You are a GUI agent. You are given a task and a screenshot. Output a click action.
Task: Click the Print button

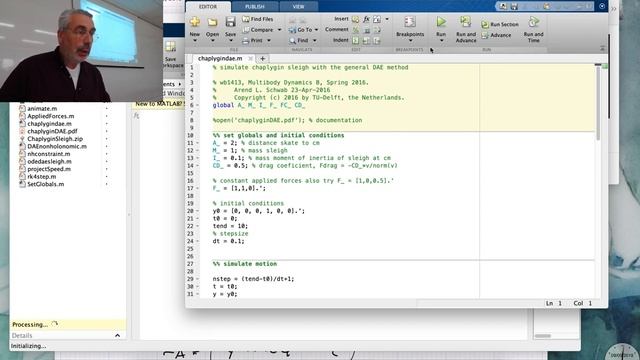point(253,40)
